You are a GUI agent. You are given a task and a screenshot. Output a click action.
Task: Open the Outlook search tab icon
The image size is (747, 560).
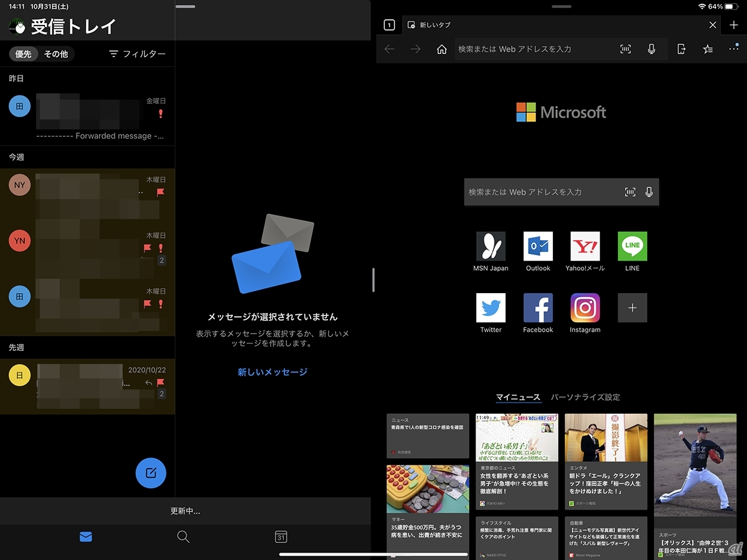tap(183, 537)
